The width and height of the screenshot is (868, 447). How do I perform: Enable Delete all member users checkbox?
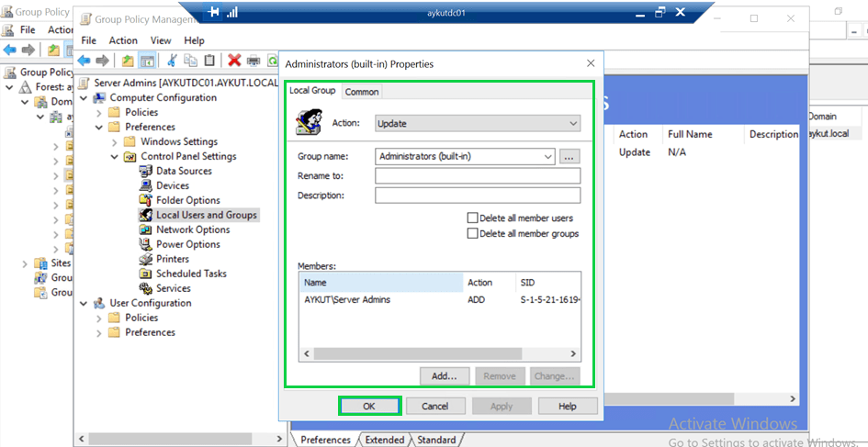point(473,218)
